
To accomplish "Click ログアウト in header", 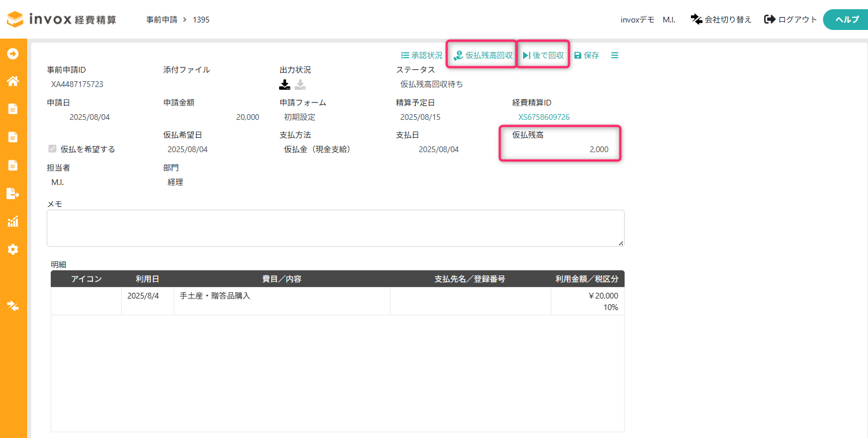I will pyautogui.click(x=791, y=20).
